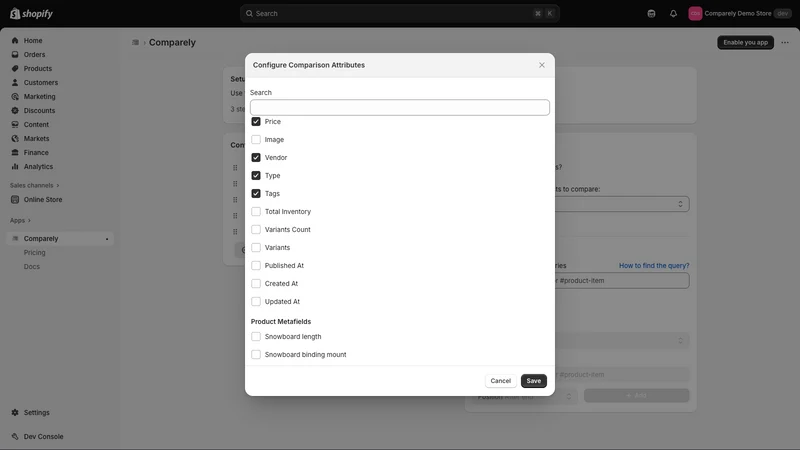Check the Updated At attribute
This screenshot has height=450, width=800.
(x=256, y=302)
